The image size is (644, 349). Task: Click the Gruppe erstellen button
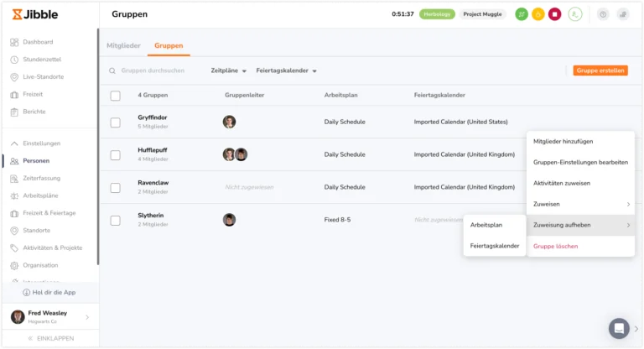click(600, 70)
